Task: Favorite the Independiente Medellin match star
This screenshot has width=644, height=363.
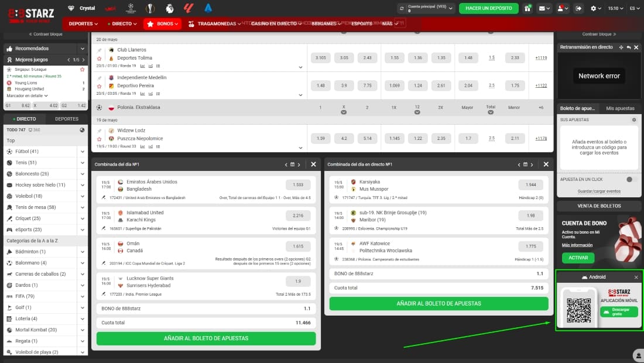Action: 99,86
